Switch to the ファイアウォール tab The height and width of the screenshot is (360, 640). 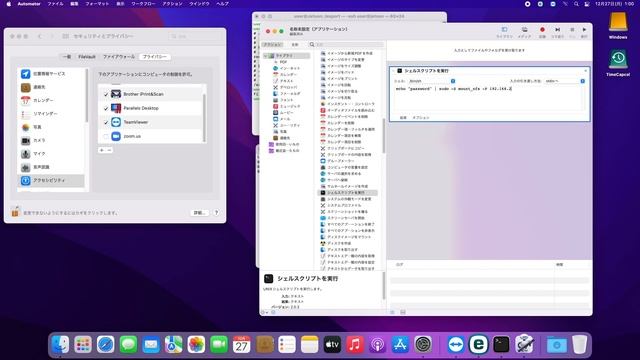pyautogui.click(x=119, y=57)
